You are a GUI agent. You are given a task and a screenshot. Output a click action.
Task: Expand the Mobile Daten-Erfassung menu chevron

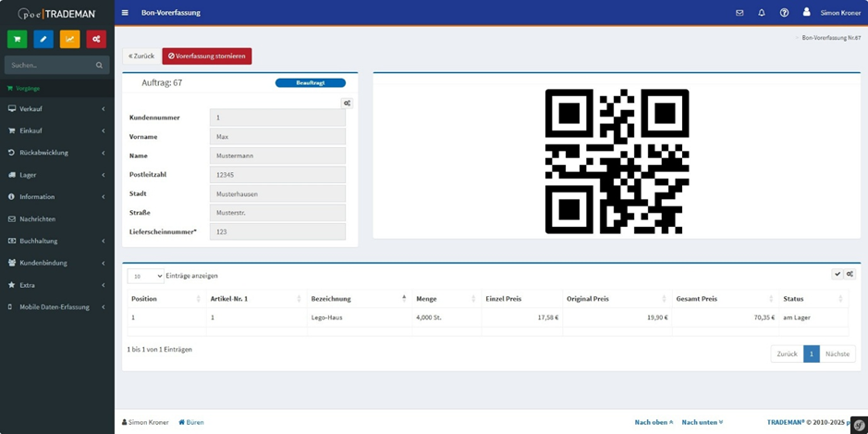(x=104, y=307)
